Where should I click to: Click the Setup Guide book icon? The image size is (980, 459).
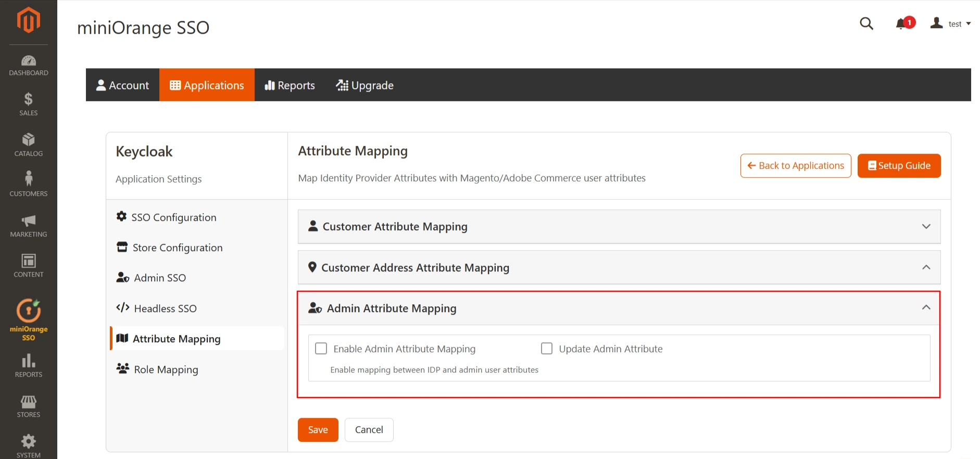pos(872,166)
